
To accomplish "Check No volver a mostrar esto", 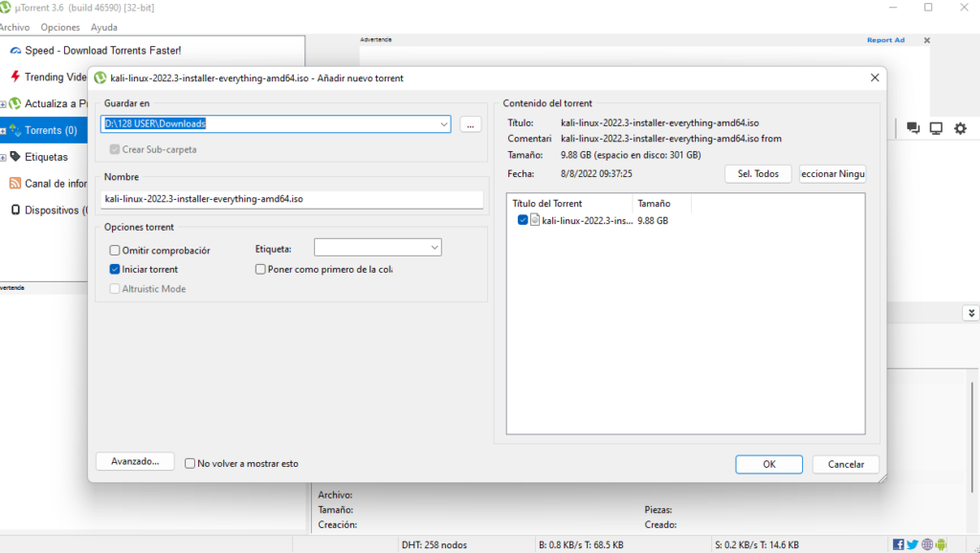I will coord(190,464).
